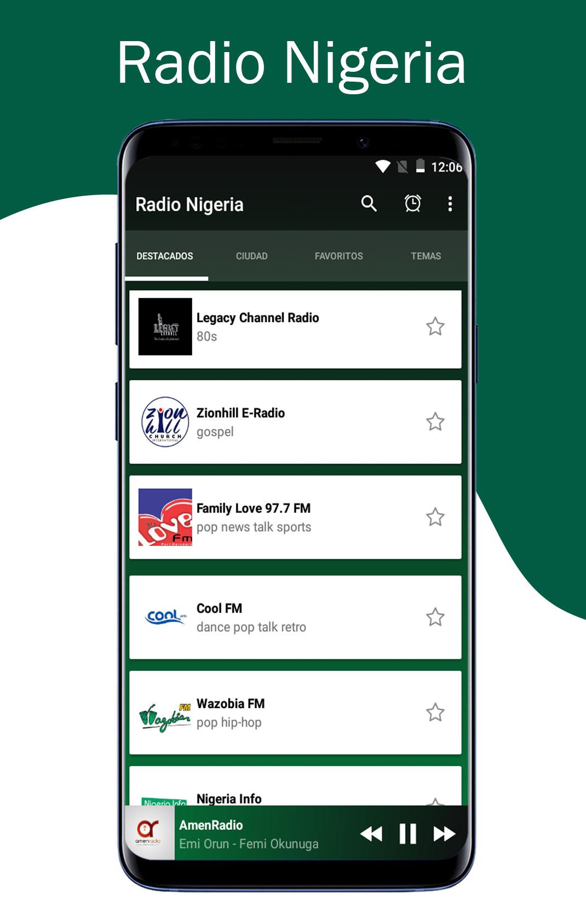The height and width of the screenshot is (924, 586).
Task: Click the no-SIM signal status icon
Action: [x=403, y=167]
